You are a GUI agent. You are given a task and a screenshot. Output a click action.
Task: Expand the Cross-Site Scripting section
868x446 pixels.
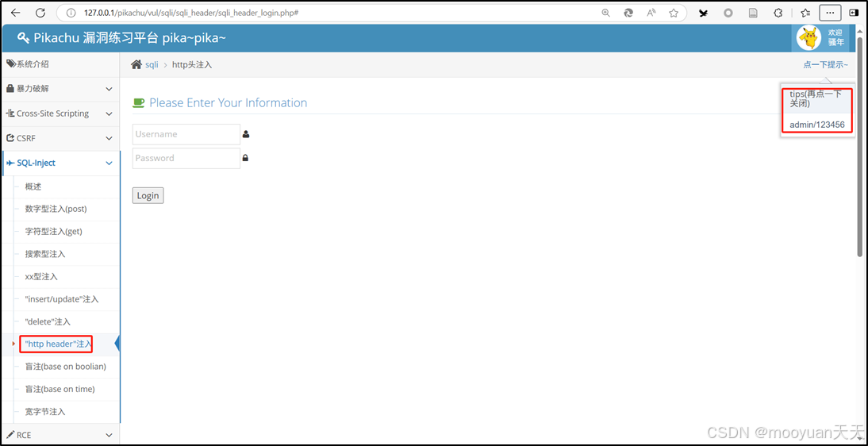60,113
